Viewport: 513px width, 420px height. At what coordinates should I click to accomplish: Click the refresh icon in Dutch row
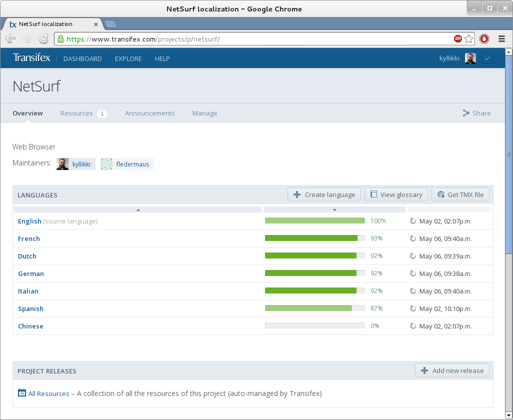click(x=413, y=256)
